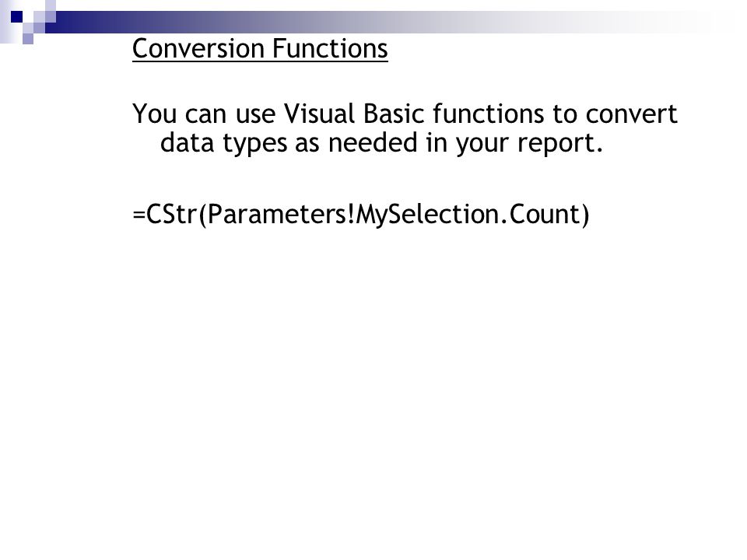Click the blank white area below the expression

click(373, 381)
